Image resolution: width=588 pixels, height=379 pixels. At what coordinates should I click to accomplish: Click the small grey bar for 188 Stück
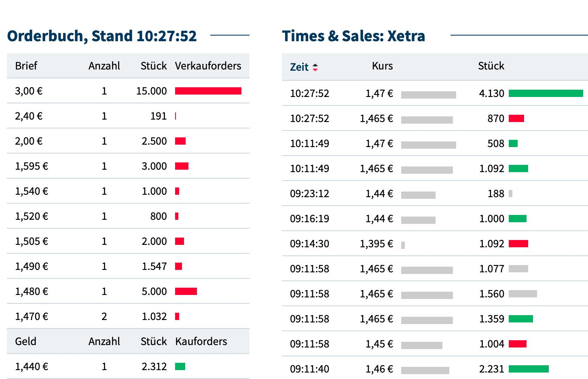point(511,194)
